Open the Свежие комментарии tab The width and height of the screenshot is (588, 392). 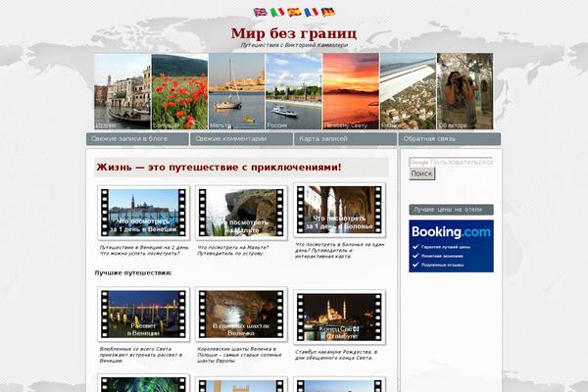(241, 139)
